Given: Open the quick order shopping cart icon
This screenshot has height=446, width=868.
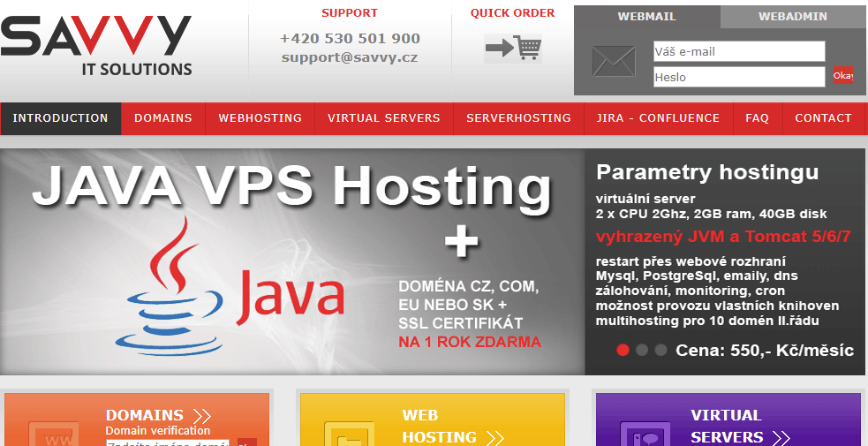Looking at the screenshot, I should pyautogui.click(x=513, y=49).
